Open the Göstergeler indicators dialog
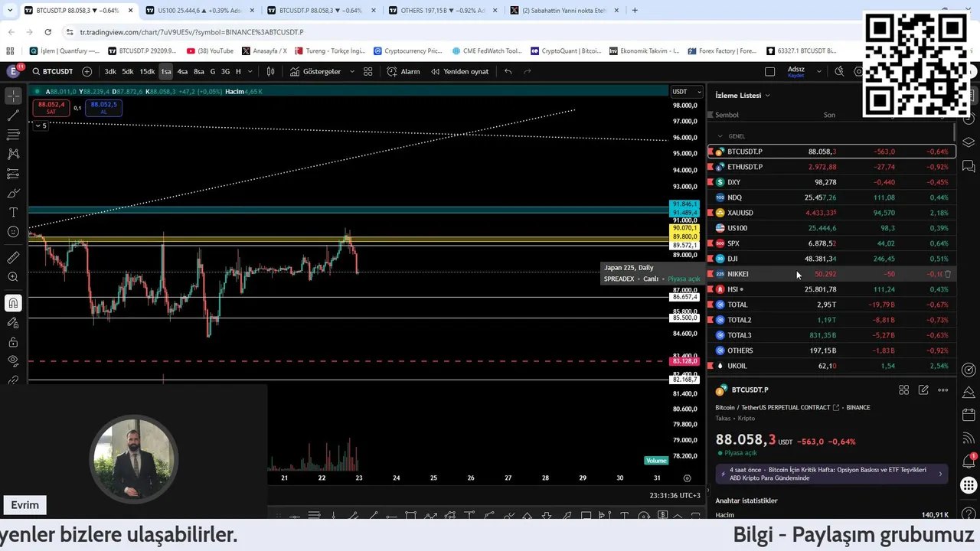The height and width of the screenshot is (551, 980). 315,71
